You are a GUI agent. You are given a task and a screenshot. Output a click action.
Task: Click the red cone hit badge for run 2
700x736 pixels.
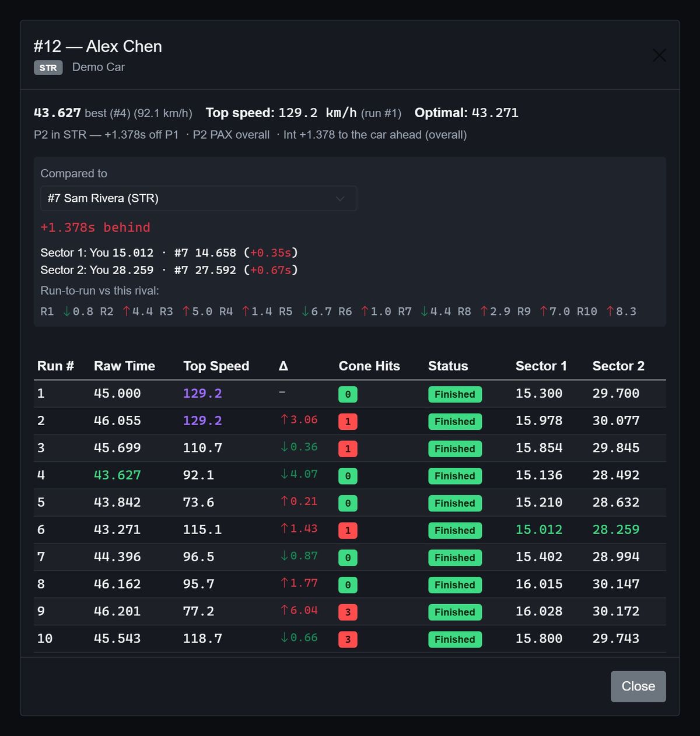(348, 422)
